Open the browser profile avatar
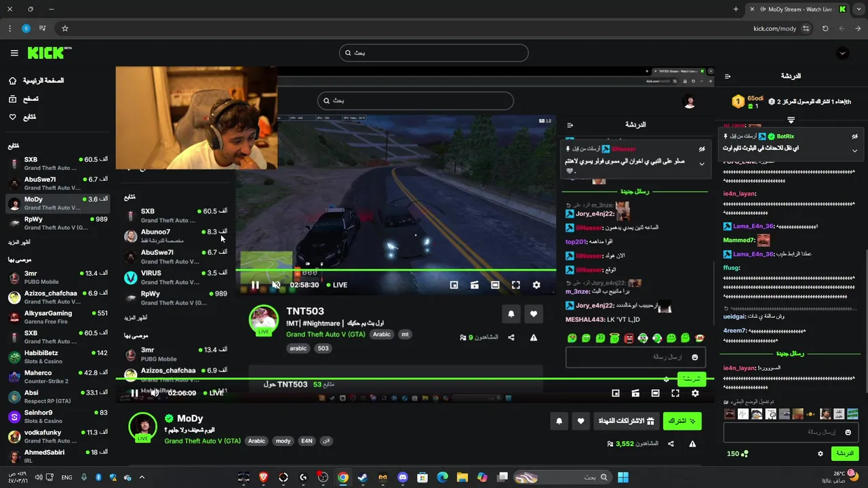868x488 pixels. [x=26, y=28]
